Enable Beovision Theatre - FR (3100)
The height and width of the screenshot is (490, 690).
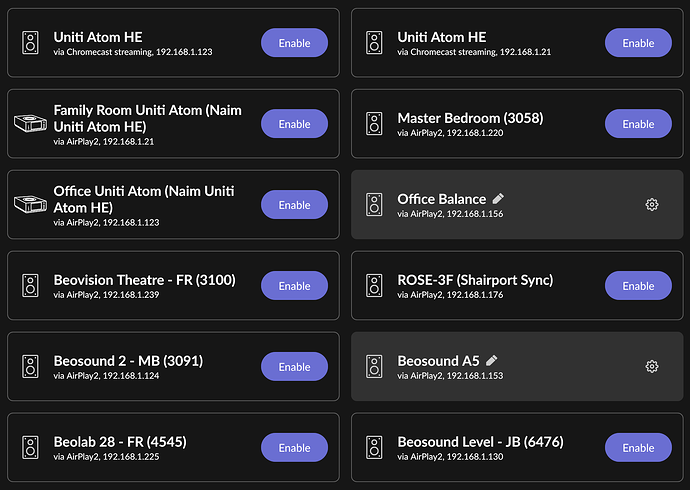coord(294,286)
